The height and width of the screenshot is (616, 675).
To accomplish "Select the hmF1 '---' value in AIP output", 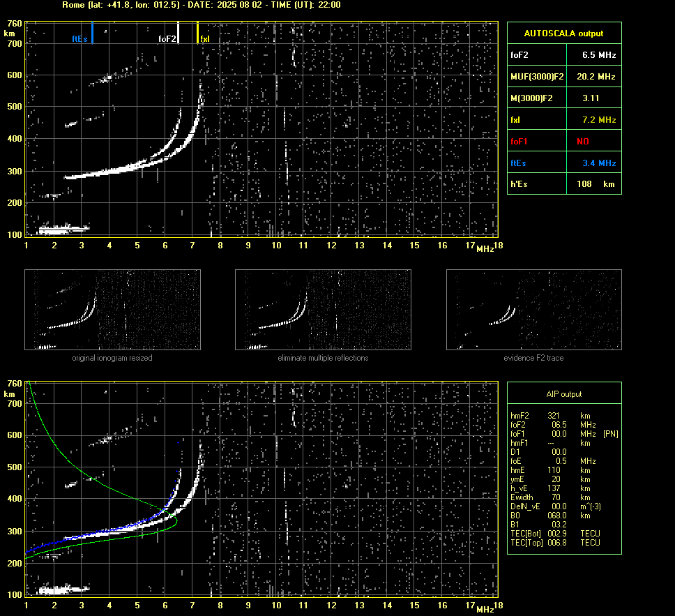I will point(551,443).
